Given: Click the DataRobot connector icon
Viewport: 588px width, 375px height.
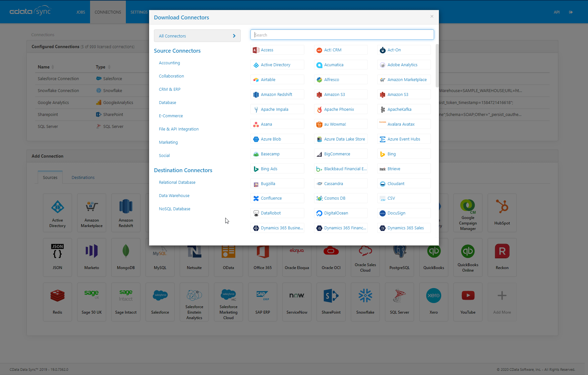Looking at the screenshot, I should point(256,213).
